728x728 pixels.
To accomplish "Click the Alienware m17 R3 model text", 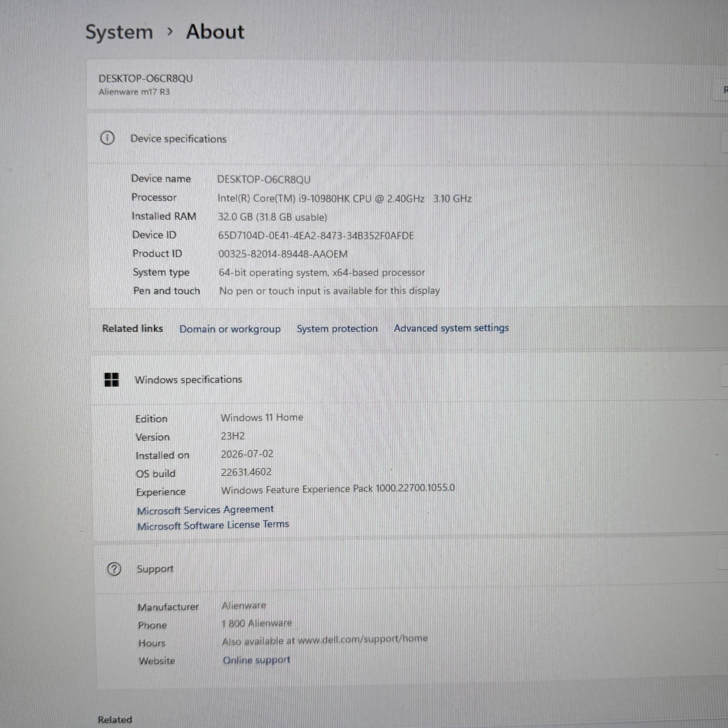I will 134,92.
